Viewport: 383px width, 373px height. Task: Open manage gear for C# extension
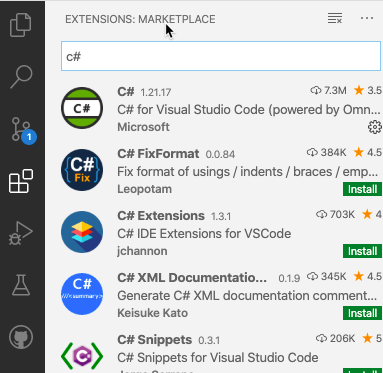click(374, 127)
